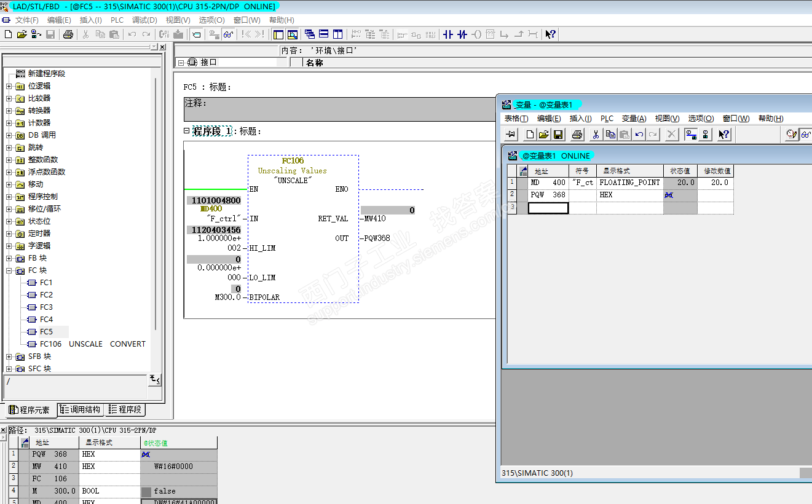Click the 状态值 column header
This screenshot has height=504, width=812.
(x=680, y=171)
